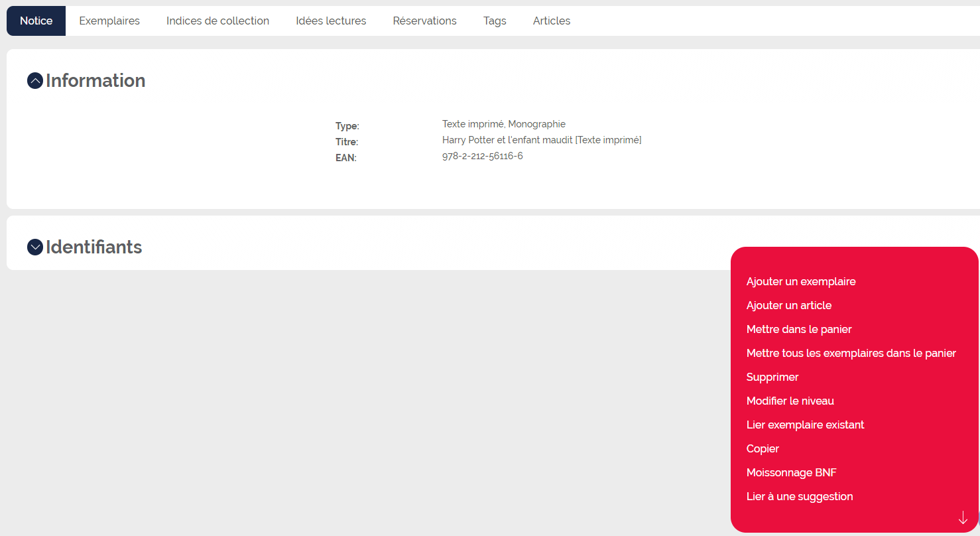Screen dimensions: 980x536
Task: Click the value Texte imprimé, Monographie
Action: 504,124
